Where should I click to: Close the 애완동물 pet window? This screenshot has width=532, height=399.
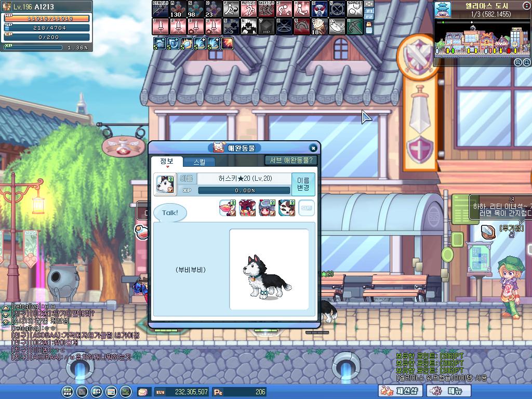coord(313,148)
